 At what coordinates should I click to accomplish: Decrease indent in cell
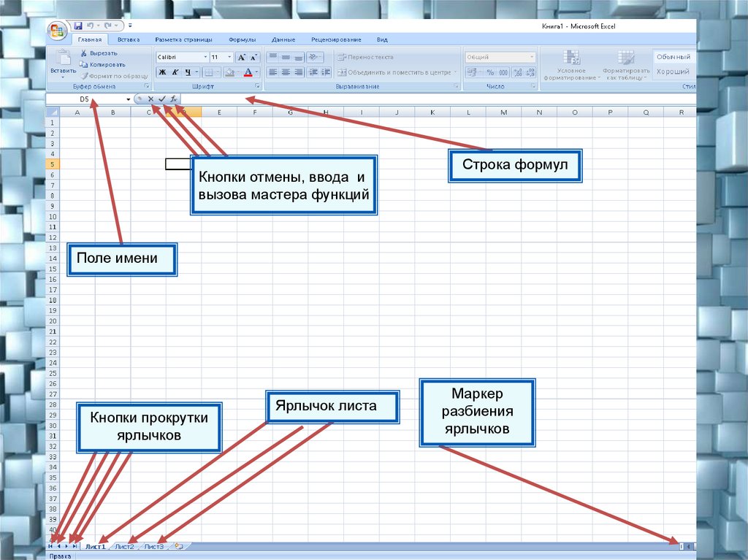[x=313, y=72]
